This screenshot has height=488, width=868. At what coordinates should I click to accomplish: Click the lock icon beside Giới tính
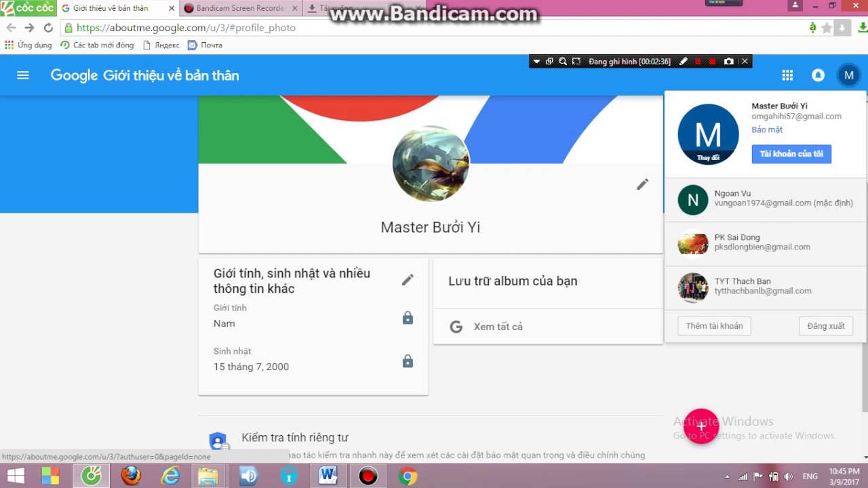408,318
